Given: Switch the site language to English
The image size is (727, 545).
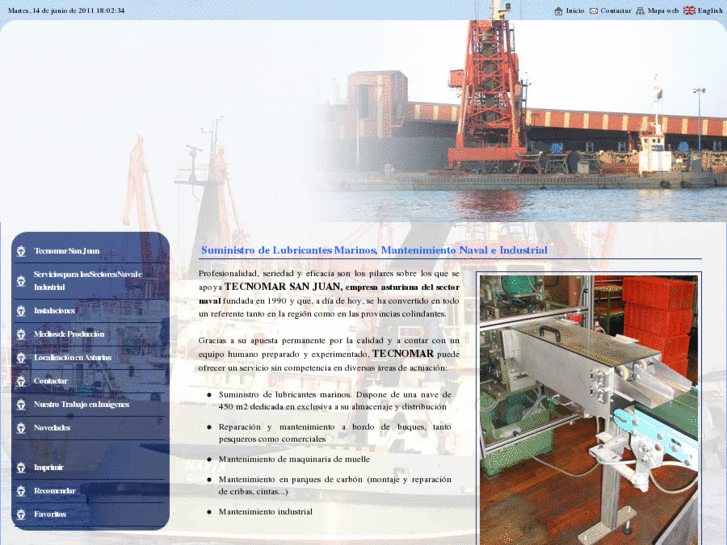Looking at the screenshot, I should 710,11.
